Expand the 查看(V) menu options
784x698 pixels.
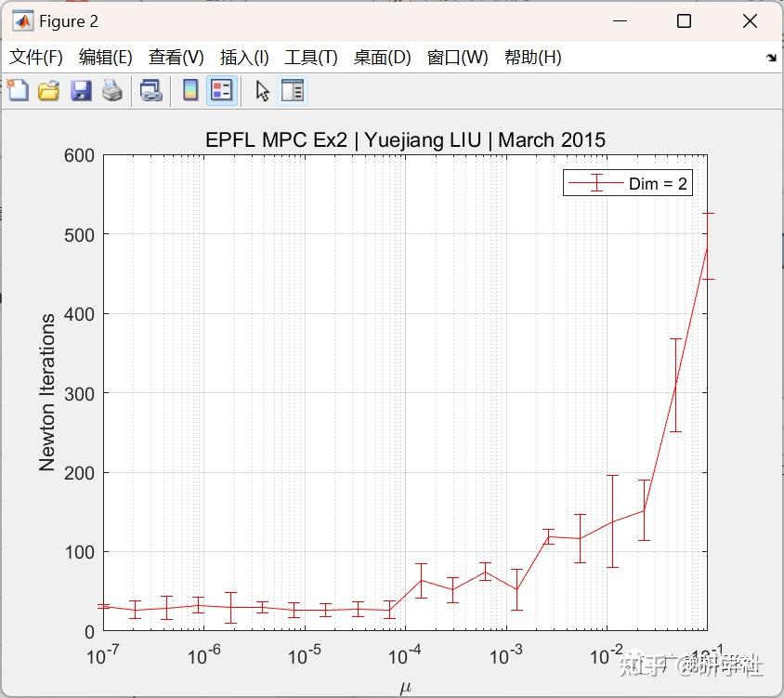[x=176, y=57]
